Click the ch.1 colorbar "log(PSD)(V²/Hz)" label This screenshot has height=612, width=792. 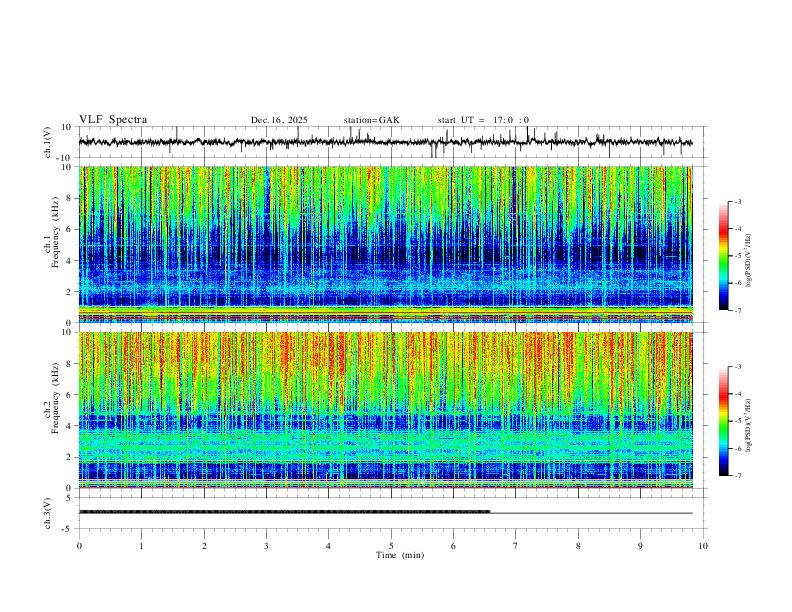(749, 261)
